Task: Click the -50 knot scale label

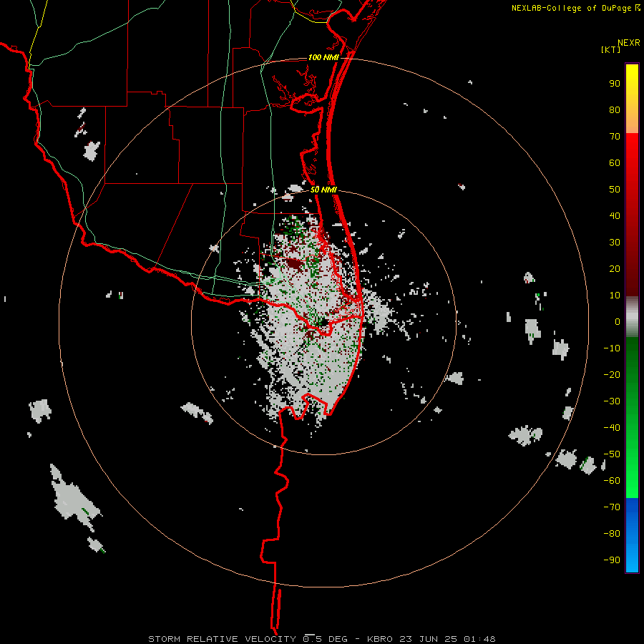Action: (612, 454)
